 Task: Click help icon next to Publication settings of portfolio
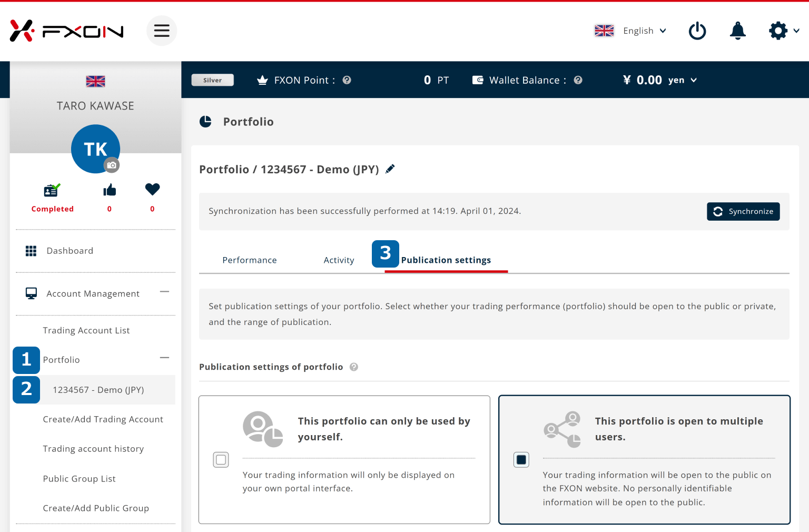pyautogui.click(x=354, y=367)
